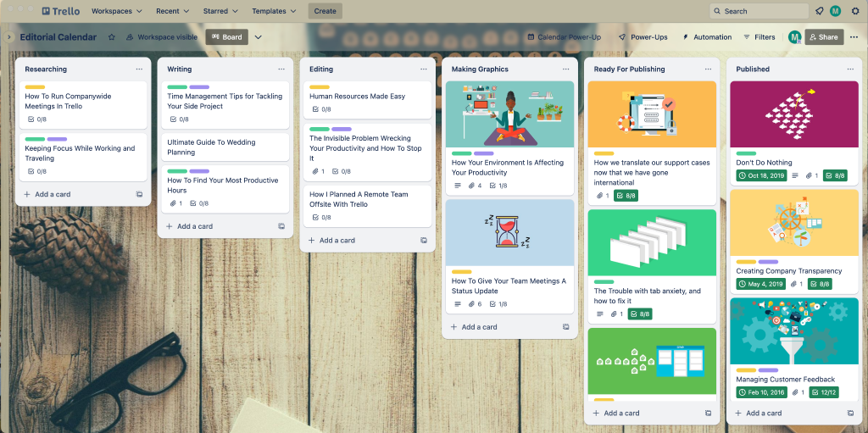Screen dimensions: 868x433
Task: Open the Recent menu
Action: (172, 11)
